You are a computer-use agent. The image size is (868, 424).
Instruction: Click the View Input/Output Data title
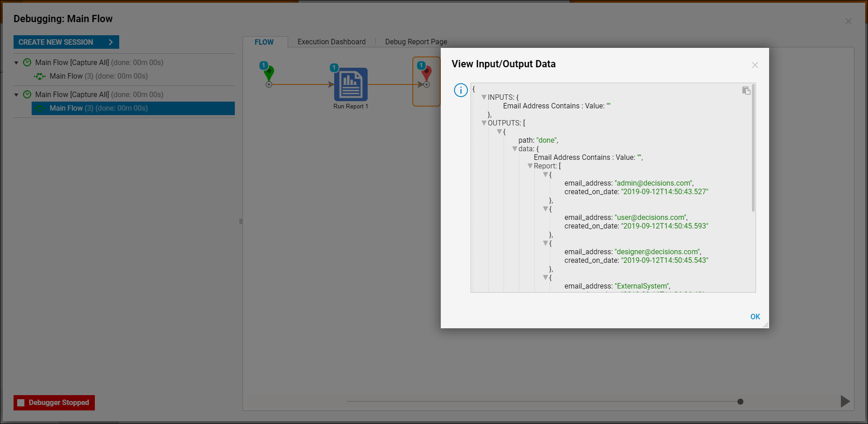click(504, 64)
